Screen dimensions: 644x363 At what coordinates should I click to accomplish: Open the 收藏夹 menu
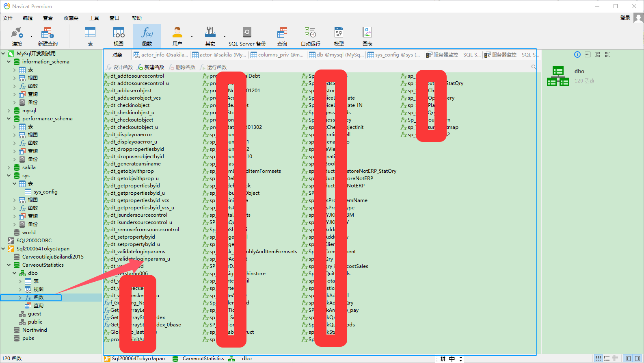[71, 18]
